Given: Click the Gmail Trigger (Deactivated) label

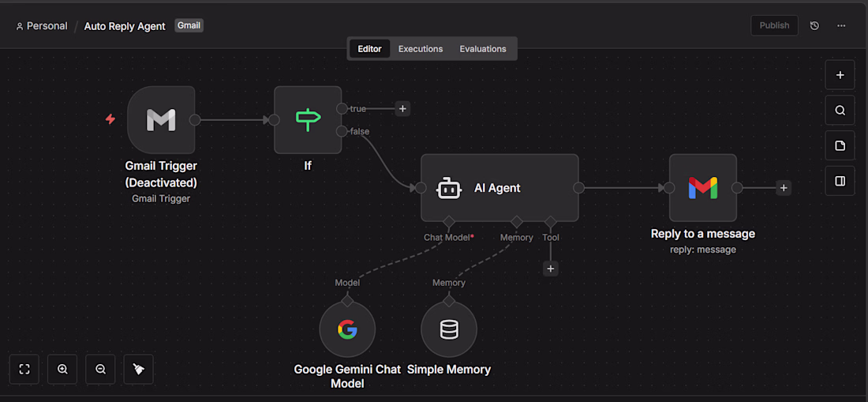Looking at the screenshot, I should (161, 174).
